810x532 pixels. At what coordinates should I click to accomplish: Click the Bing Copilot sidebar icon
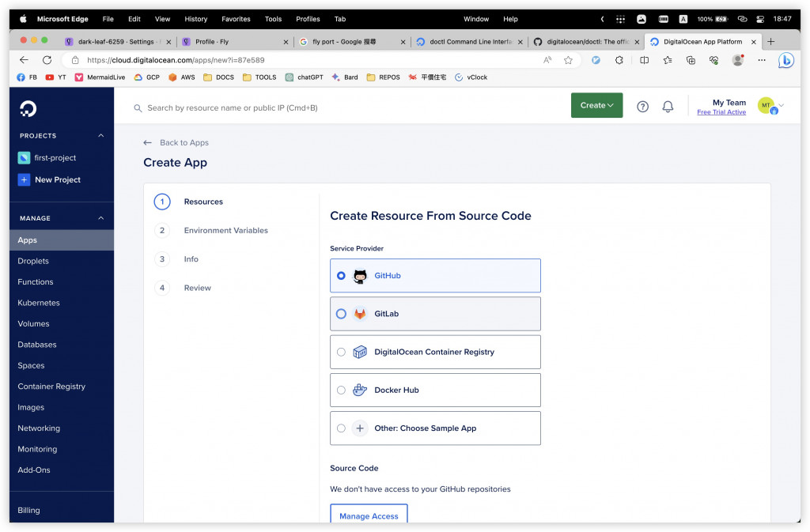[785, 60]
